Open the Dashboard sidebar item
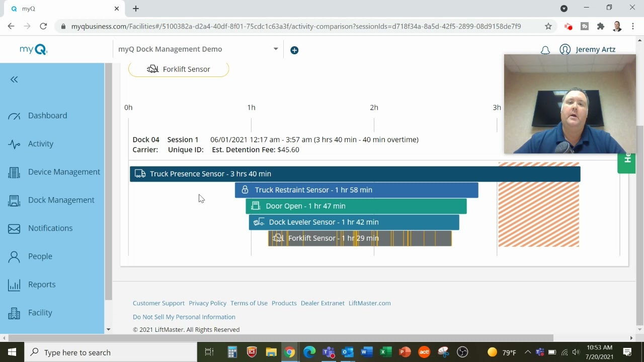Image resolution: width=644 pixels, height=362 pixels. pos(47,116)
